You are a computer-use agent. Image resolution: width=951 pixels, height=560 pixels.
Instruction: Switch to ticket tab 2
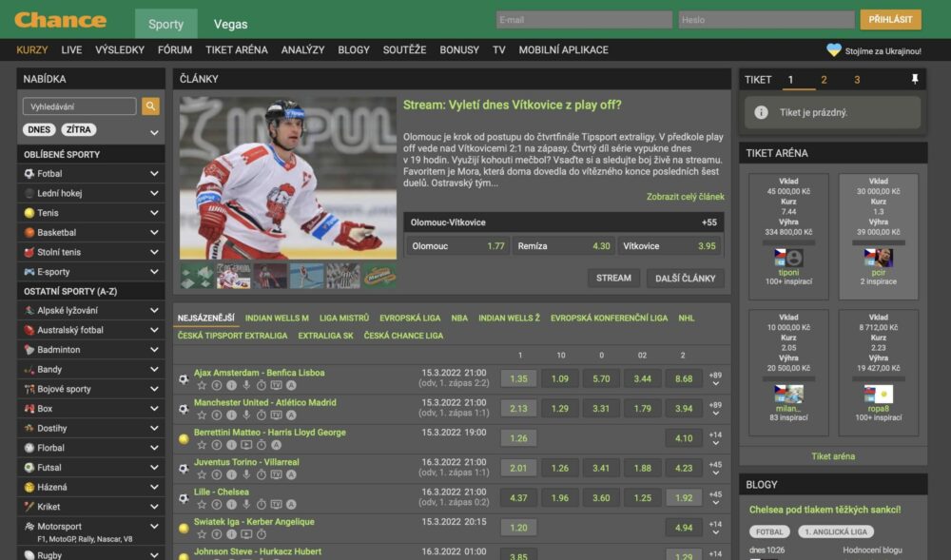click(824, 80)
